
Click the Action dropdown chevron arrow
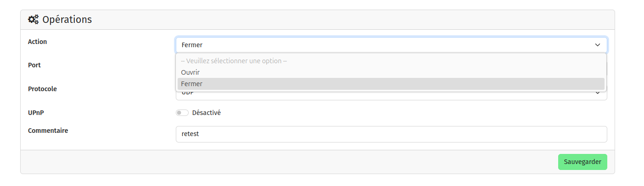[x=597, y=45]
